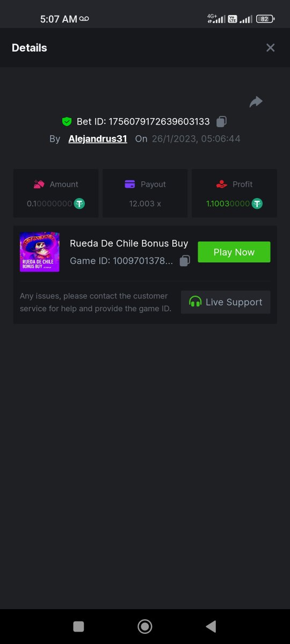This screenshot has width=290, height=644.
Task: Tap the Amount chips icon
Action: [39, 184]
